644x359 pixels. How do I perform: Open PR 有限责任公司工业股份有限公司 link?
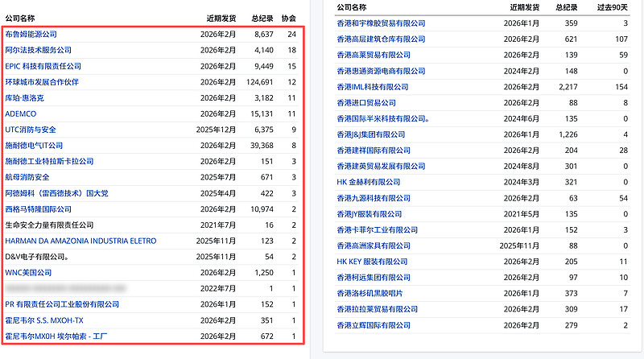(62, 304)
